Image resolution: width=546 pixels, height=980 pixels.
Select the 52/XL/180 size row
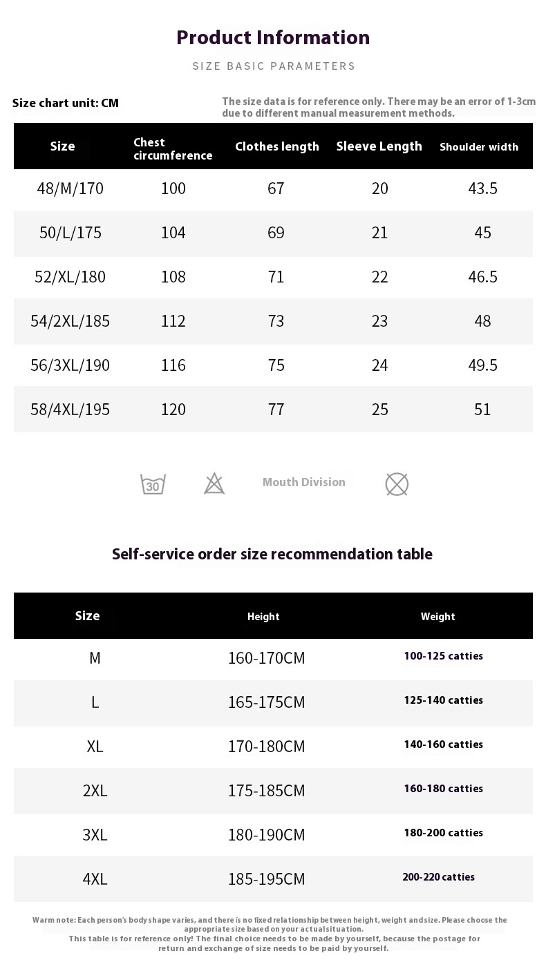(x=273, y=277)
